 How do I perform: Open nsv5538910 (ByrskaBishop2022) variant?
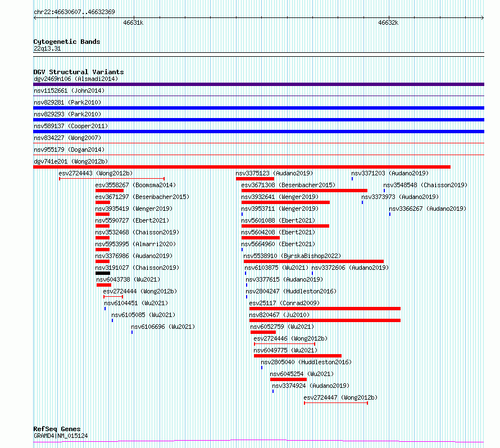292,256
